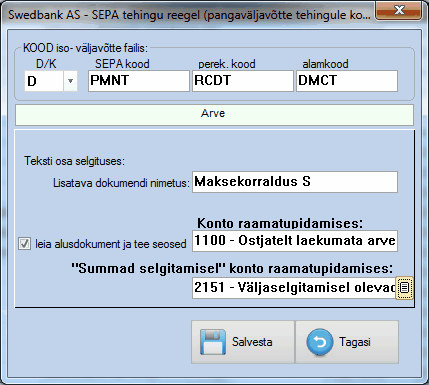The width and height of the screenshot is (429, 385).
Task: Click the "Summad selgitamisel" konto raamatupidamises label
Action: [x=232, y=268]
